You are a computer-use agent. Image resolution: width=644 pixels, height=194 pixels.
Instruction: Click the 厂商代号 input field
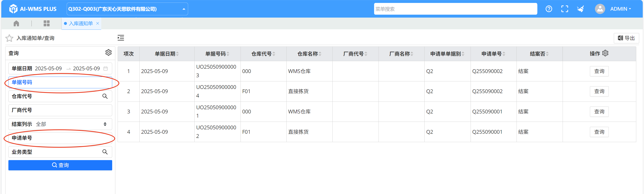click(x=60, y=110)
